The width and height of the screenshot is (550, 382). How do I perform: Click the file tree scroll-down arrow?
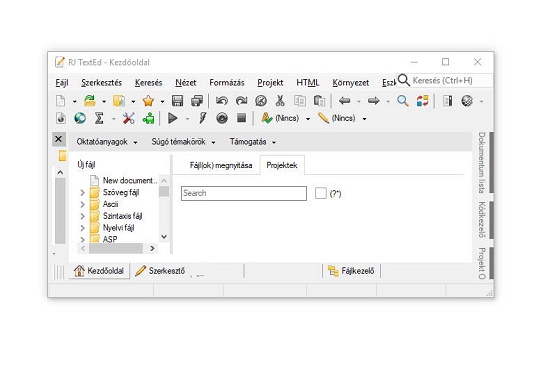(x=164, y=237)
